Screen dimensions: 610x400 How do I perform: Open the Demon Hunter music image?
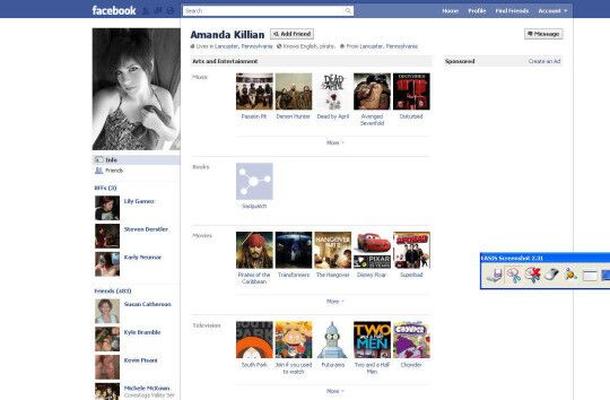coord(294,91)
